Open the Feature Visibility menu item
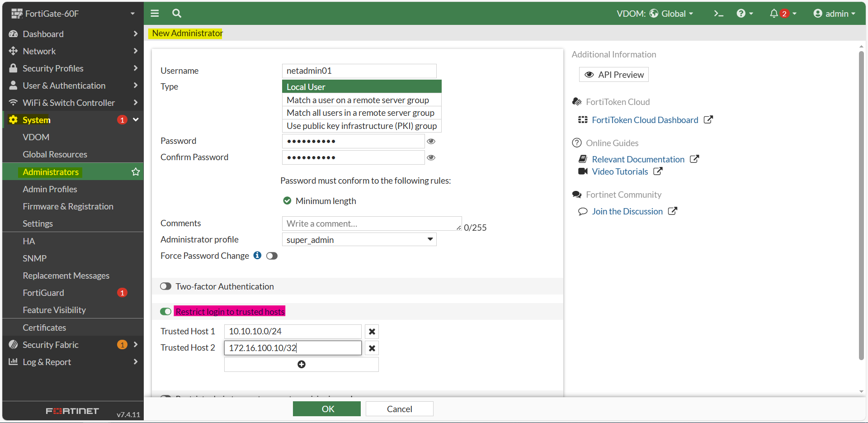 (x=73, y=310)
